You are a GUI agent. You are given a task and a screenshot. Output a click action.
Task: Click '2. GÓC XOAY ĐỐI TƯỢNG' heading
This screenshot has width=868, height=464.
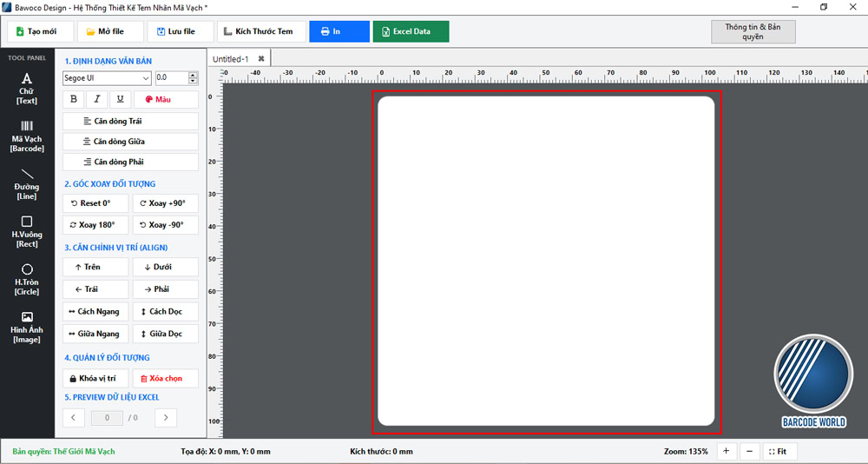click(110, 183)
